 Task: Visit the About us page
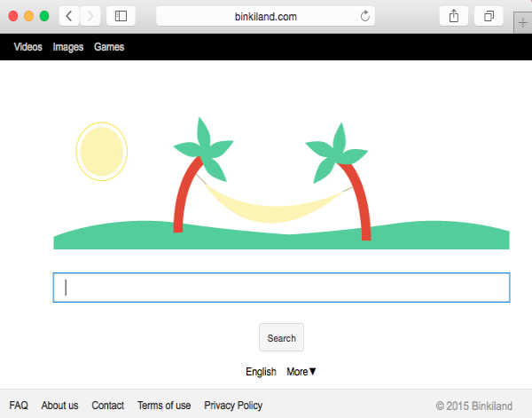59,406
